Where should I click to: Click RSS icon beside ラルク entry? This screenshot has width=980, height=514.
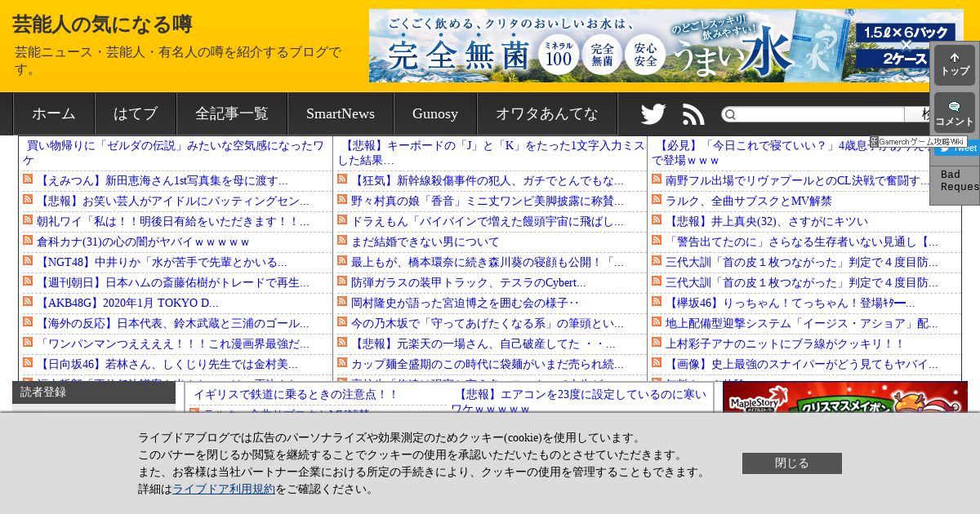click(x=657, y=200)
